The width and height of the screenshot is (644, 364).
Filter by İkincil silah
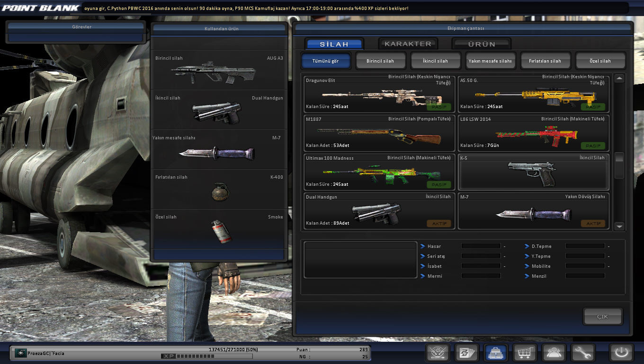[436, 61]
